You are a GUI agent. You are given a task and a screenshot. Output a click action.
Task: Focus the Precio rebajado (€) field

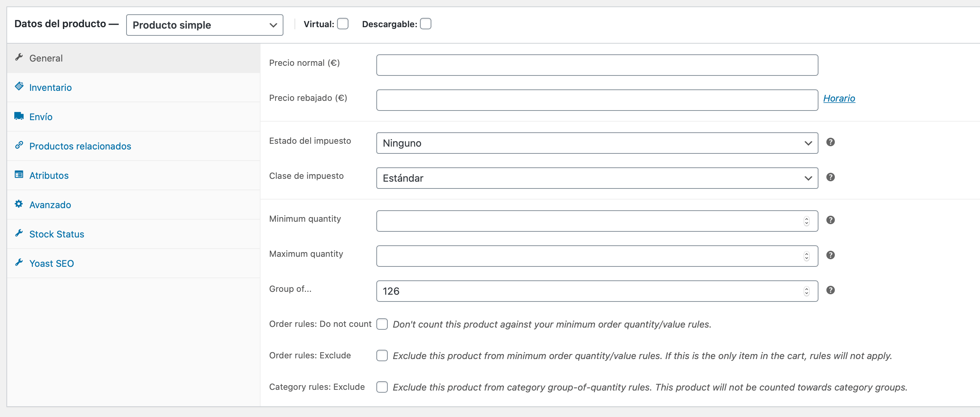[597, 100]
